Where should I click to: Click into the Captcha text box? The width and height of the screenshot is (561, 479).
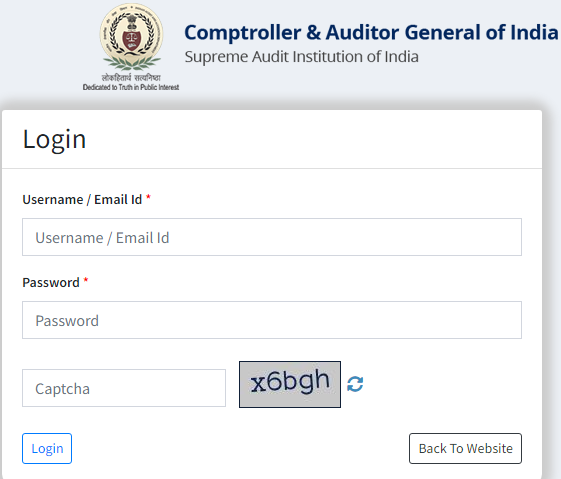(x=124, y=388)
